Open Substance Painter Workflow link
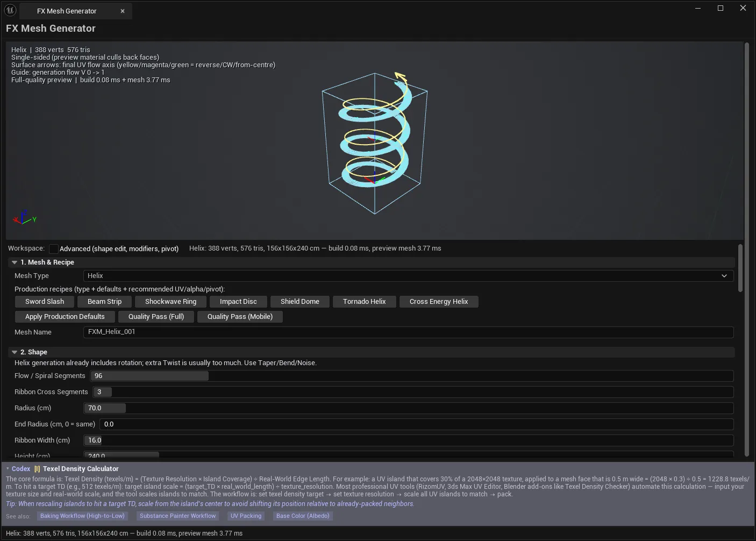Viewport: 756px width, 541px height. [x=177, y=516]
